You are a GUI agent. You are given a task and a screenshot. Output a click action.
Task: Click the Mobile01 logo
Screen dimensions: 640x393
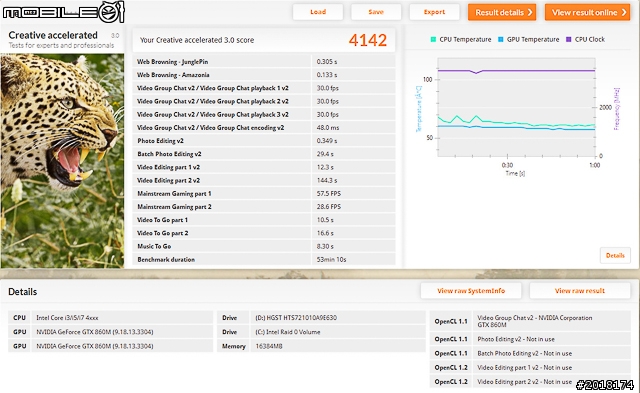pos(63,12)
